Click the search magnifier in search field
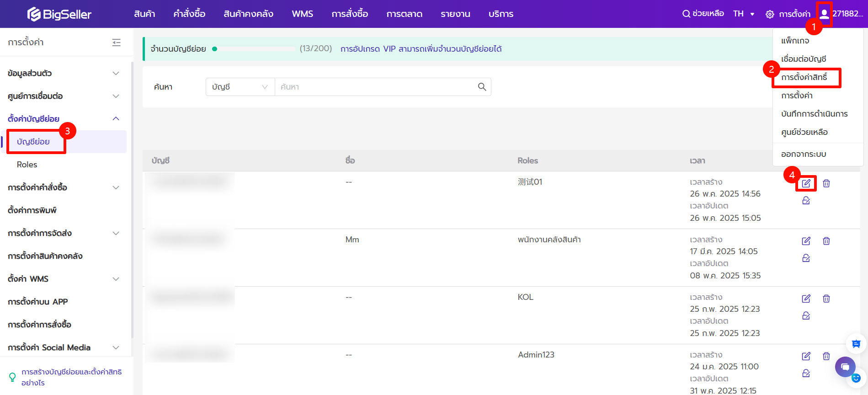The width and height of the screenshot is (868, 395). [482, 87]
